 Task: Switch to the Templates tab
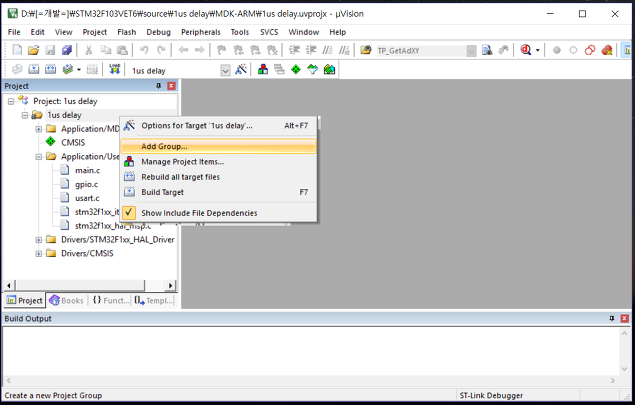pyautogui.click(x=153, y=301)
